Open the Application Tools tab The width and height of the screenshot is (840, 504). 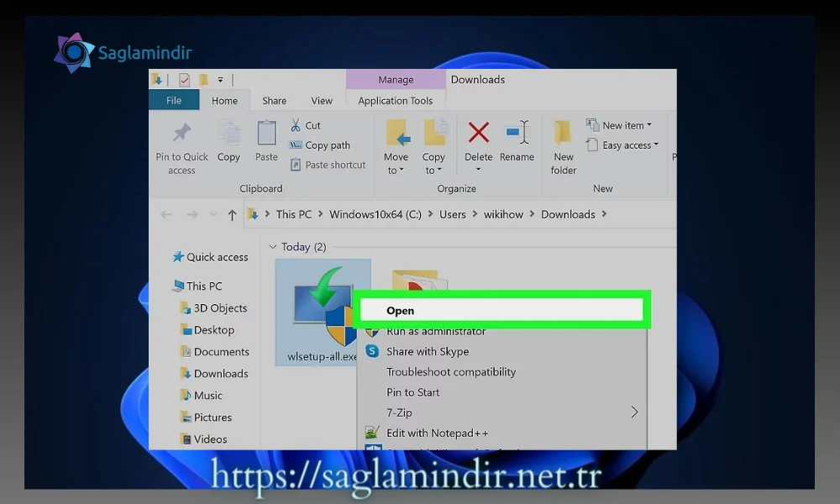[x=396, y=101]
